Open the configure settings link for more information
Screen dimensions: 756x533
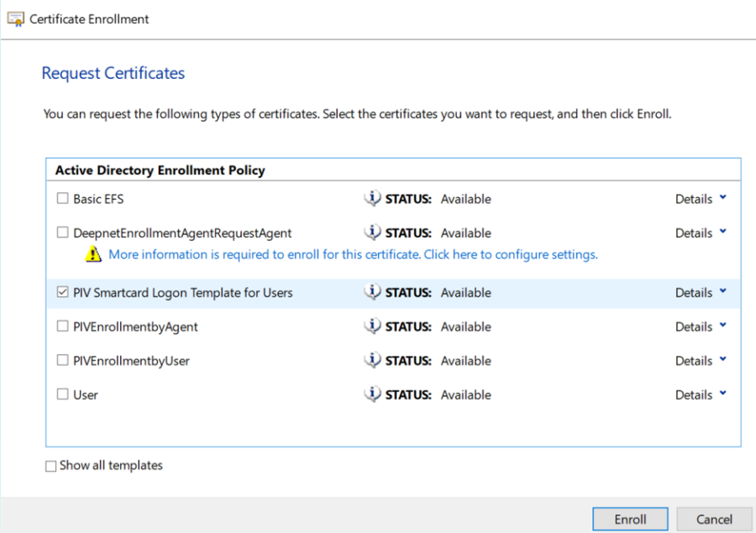[x=353, y=254]
